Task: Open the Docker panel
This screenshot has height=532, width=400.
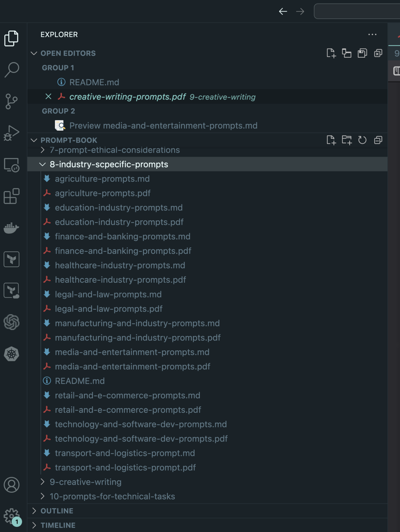Action: pyautogui.click(x=12, y=228)
